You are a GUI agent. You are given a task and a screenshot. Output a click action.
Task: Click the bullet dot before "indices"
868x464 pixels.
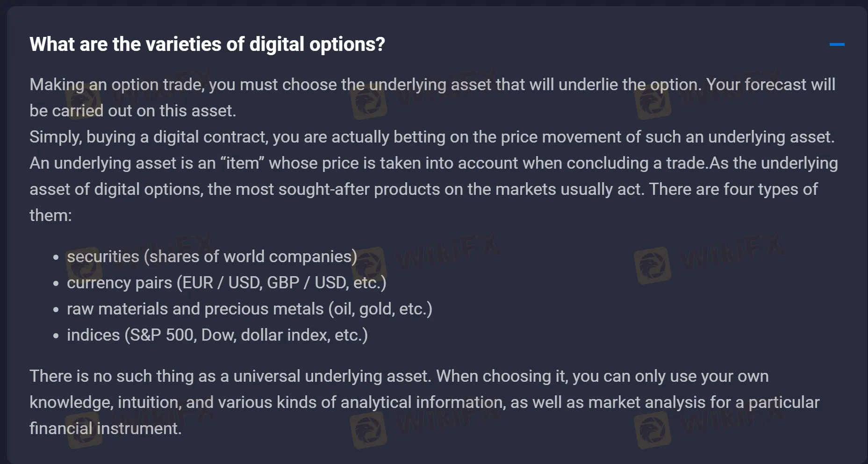pyautogui.click(x=56, y=336)
